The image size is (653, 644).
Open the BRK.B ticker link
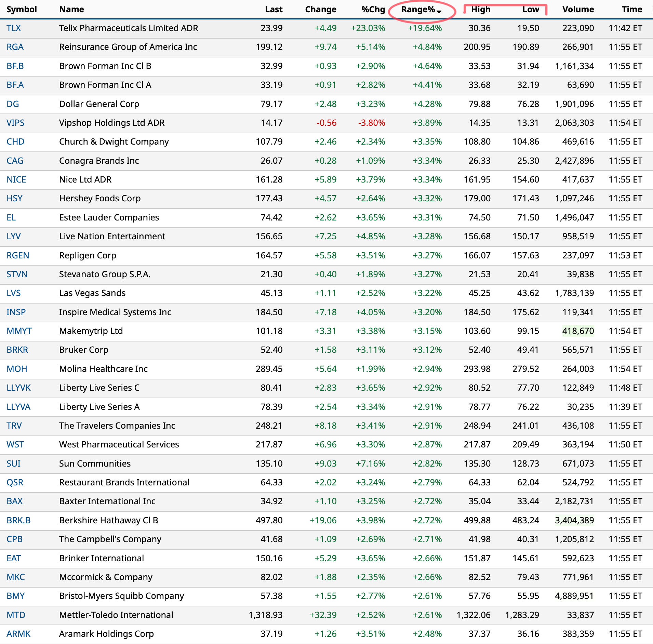tap(18, 520)
